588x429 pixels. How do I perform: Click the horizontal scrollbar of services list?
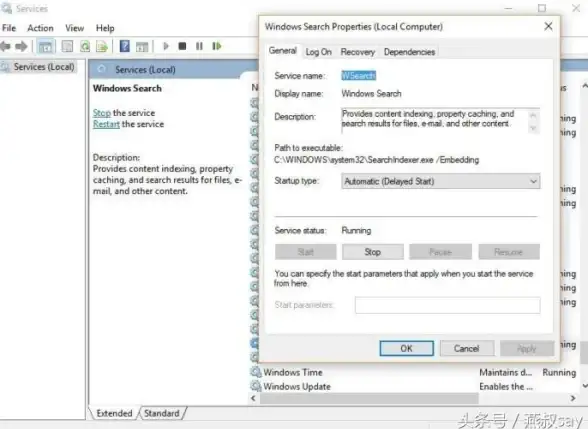point(369,398)
